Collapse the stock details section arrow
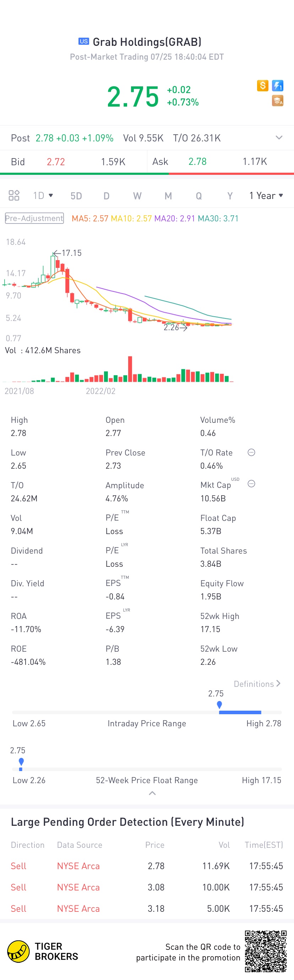Viewport: 294px width, 980px height. click(152, 793)
